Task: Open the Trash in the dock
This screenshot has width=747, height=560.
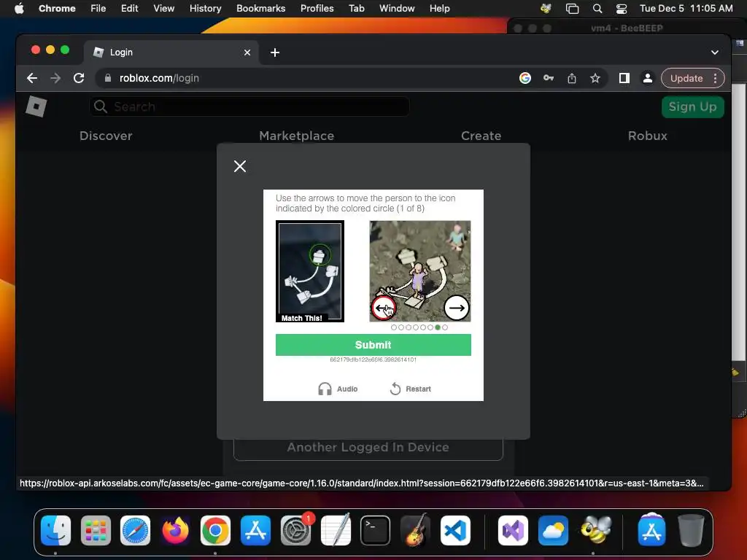Action: pyautogui.click(x=692, y=531)
